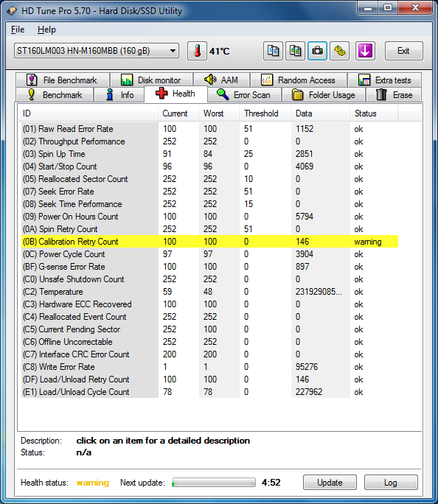Click the thermometer temperature icon

pos(197,51)
